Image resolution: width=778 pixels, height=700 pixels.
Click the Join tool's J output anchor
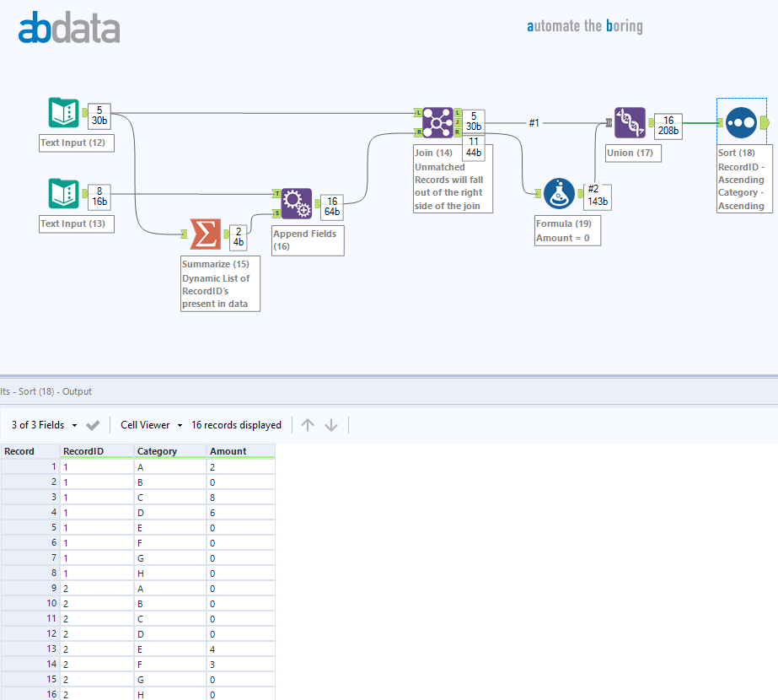tap(458, 122)
